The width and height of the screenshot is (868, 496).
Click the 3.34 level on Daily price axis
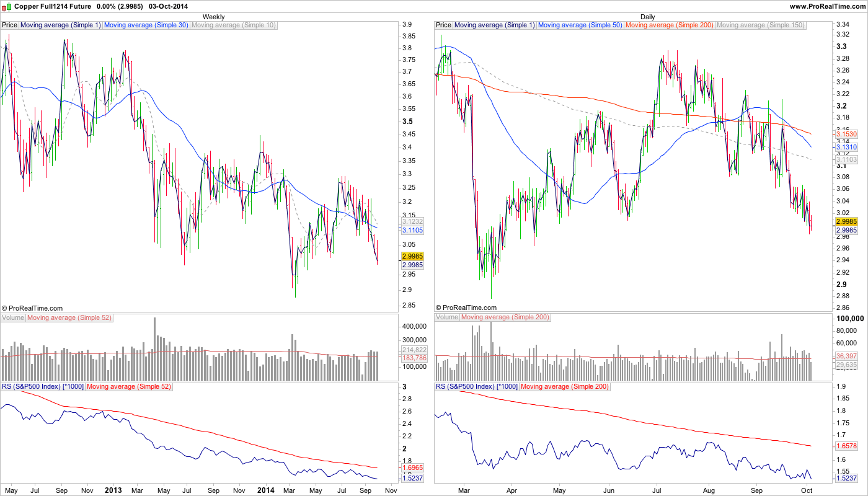click(x=844, y=24)
